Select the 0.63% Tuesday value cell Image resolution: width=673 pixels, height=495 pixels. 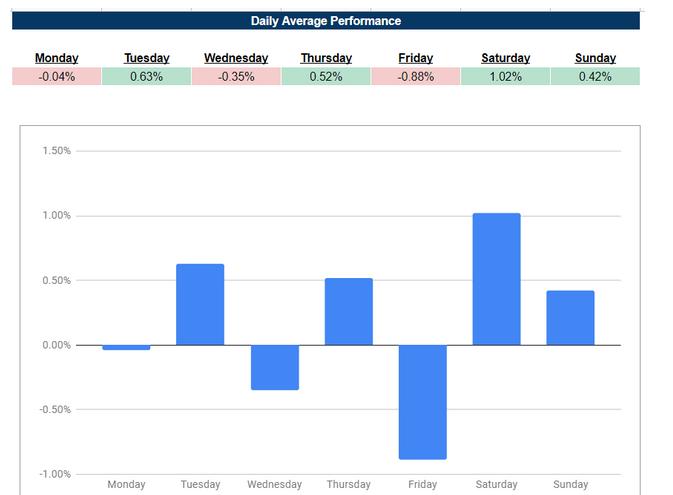click(146, 77)
